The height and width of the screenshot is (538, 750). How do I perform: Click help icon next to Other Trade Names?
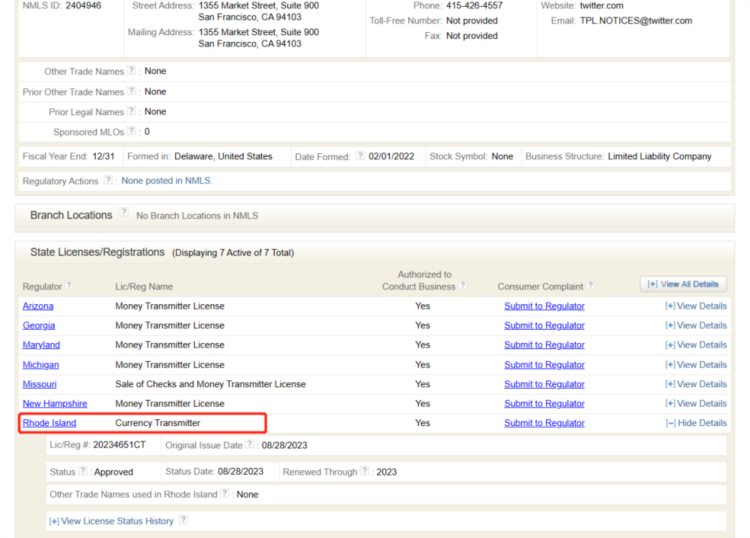131,71
